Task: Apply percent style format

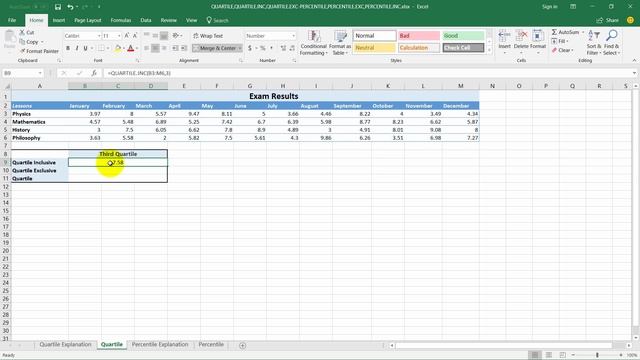Action: point(262,48)
